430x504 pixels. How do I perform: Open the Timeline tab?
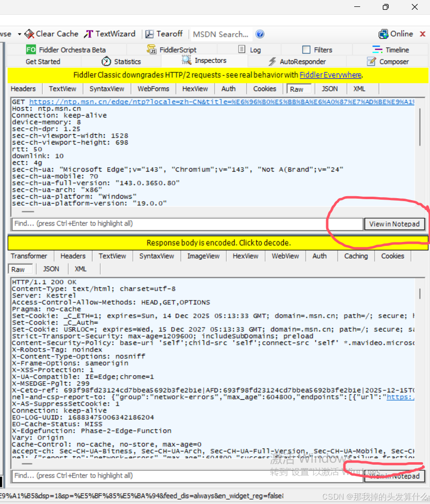pos(391,50)
